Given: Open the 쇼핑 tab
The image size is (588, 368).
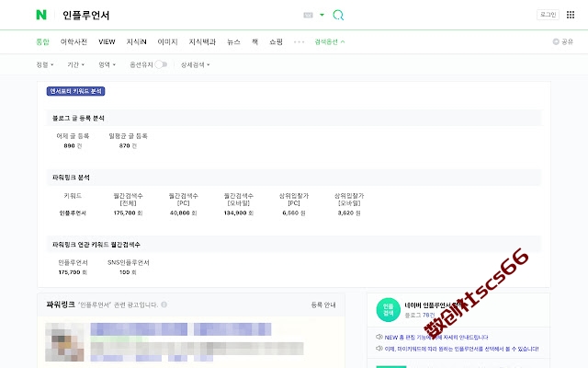Looking at the screenshot, I should 276,41.
